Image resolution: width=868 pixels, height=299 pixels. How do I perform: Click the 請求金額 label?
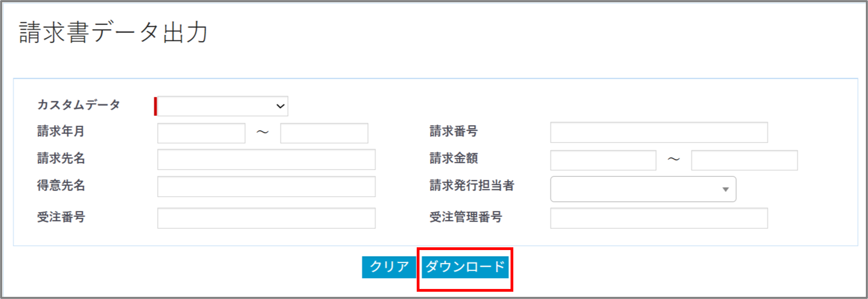click(x=454, y=158)
